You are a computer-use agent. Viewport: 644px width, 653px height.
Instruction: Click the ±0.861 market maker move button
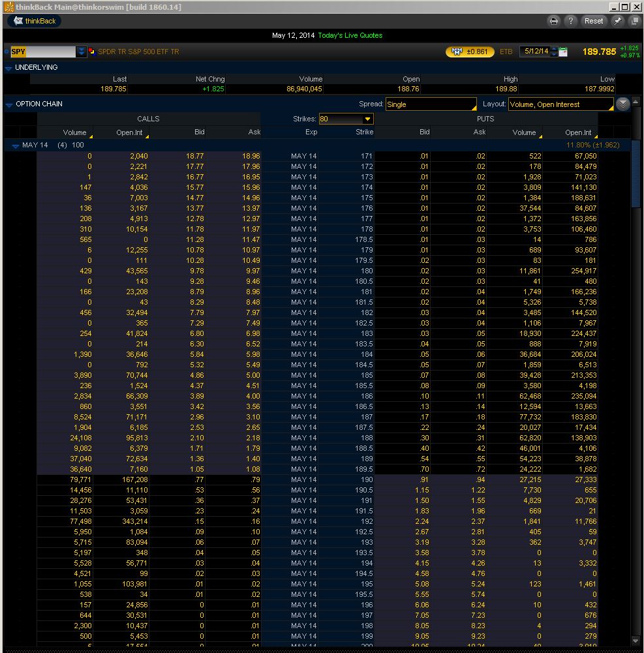coord(470,52)
